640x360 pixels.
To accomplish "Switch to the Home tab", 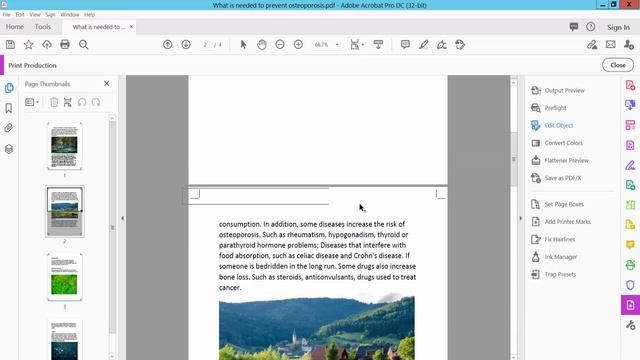I will tap(15, 27).
